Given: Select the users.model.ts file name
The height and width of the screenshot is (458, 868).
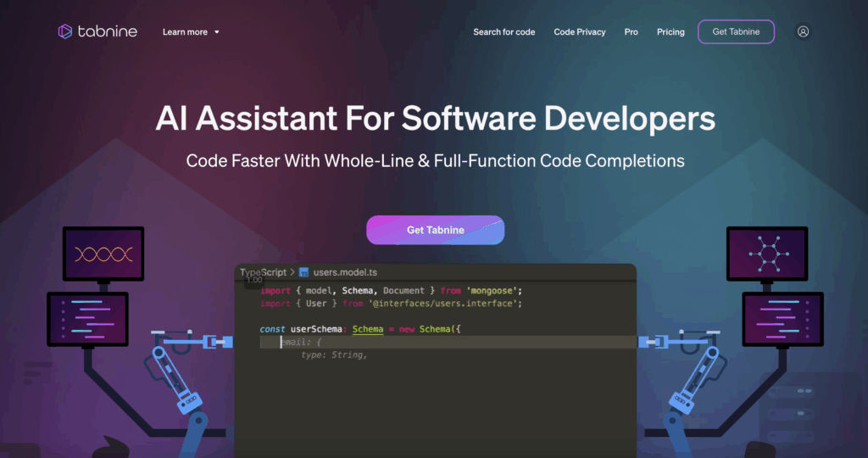Looking at the screenshot, I should (x=345, y=272).
